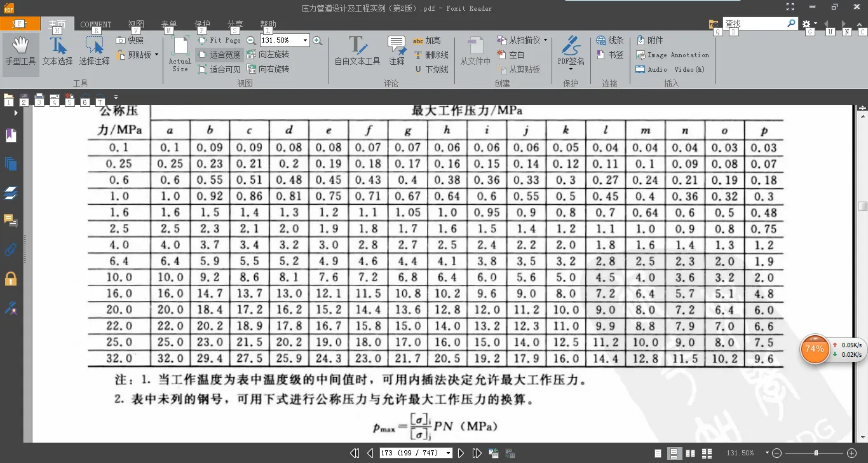Activate the Text Select tool (文本选择)

tap(57, 52)
